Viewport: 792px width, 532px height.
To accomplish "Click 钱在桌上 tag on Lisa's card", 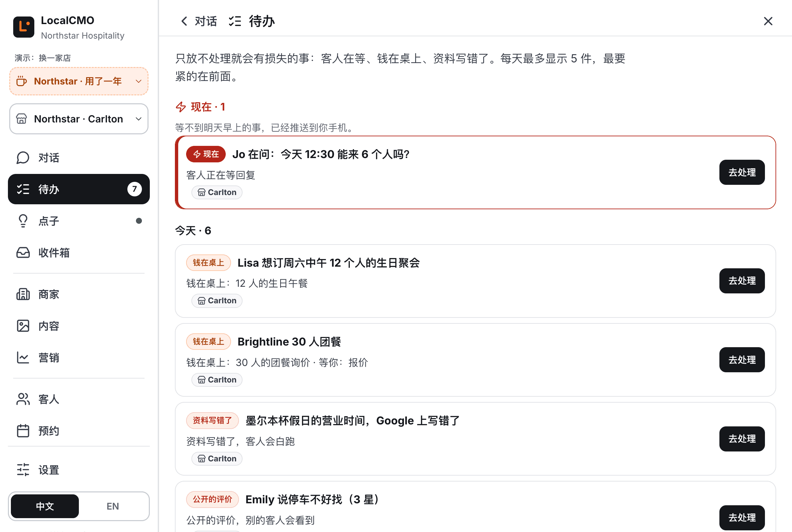I will (x=208, y=263).
